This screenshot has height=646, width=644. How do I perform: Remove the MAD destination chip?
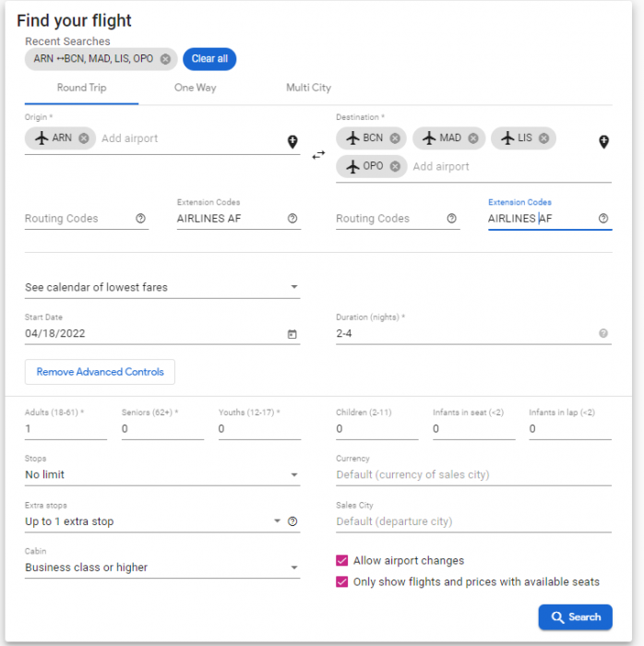[x=473, y=138]
